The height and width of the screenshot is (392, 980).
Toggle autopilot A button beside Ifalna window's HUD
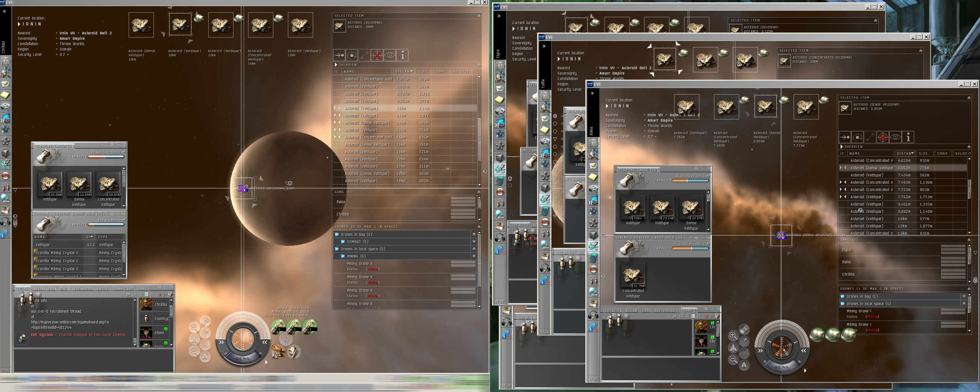(x=744, y=365)
